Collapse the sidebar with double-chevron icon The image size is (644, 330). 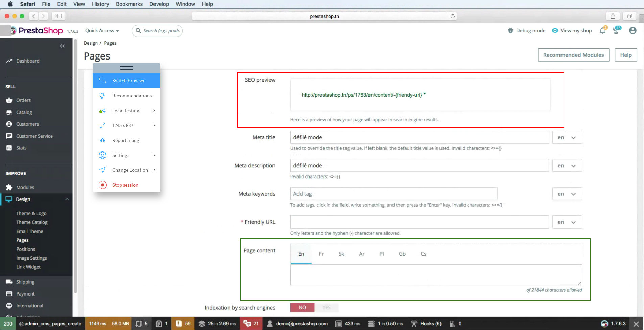[62, 46]
